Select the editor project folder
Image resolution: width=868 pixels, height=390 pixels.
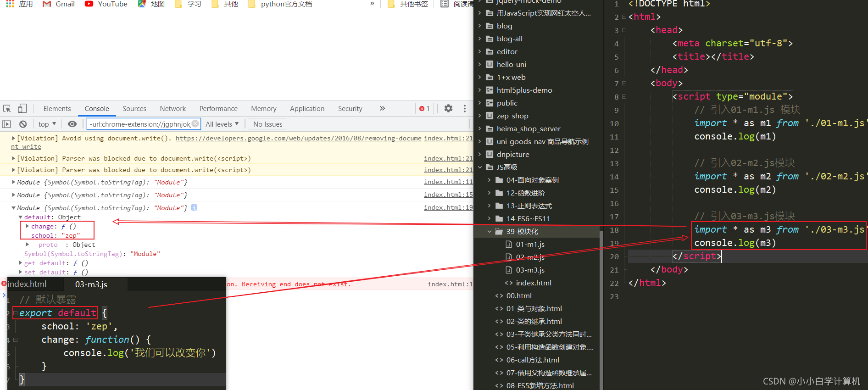click(507, 51)
